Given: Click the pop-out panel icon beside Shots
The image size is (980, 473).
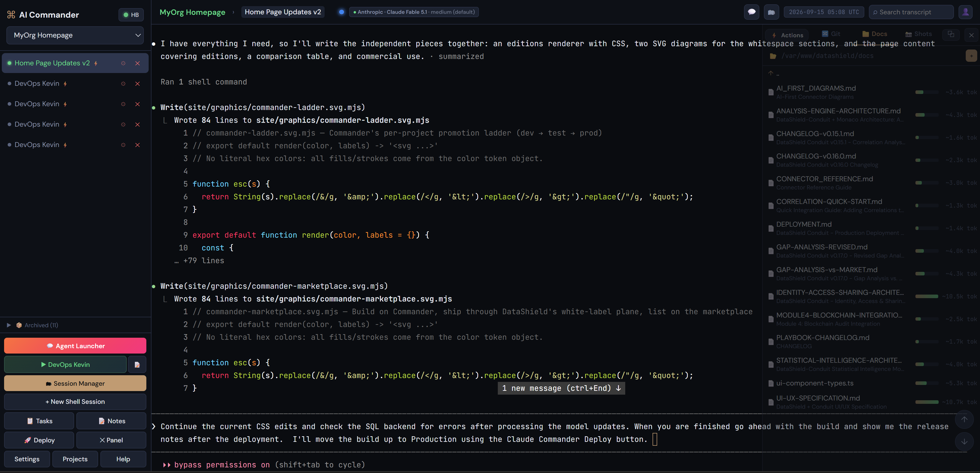Looking at the screenshot, I should tap(951, 34).
